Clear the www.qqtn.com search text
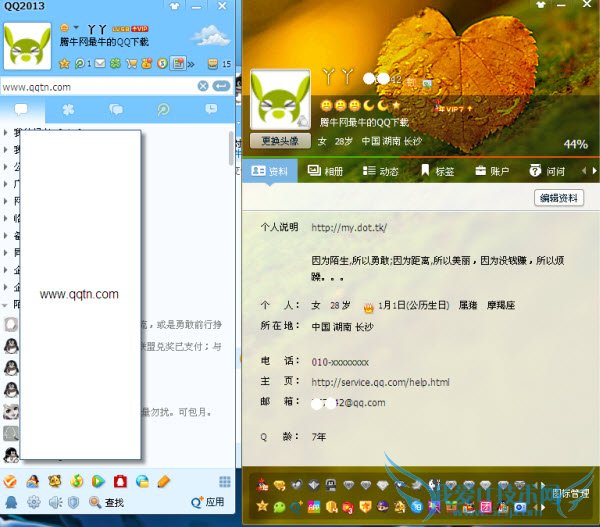Viewport: 600px width, 527px height. pyautogui.click(x=203, y=86)
